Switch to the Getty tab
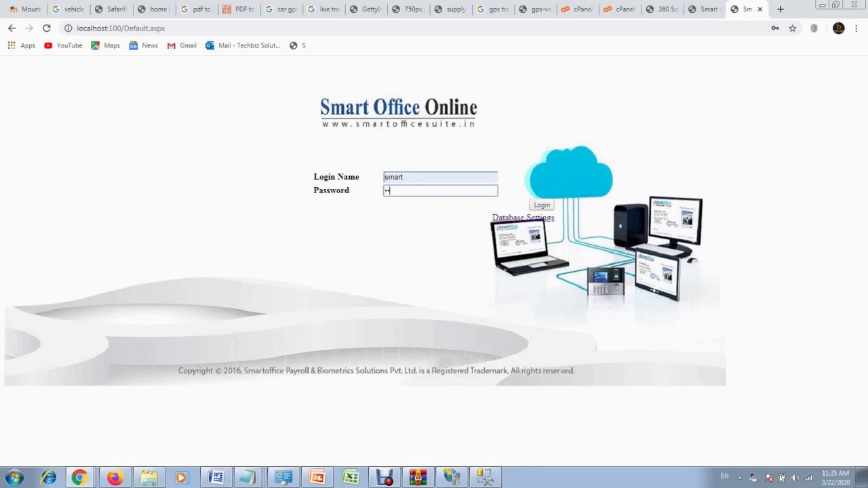Viewport: 868px width, 488px height. pyautogui.click(x=366, y=9)
